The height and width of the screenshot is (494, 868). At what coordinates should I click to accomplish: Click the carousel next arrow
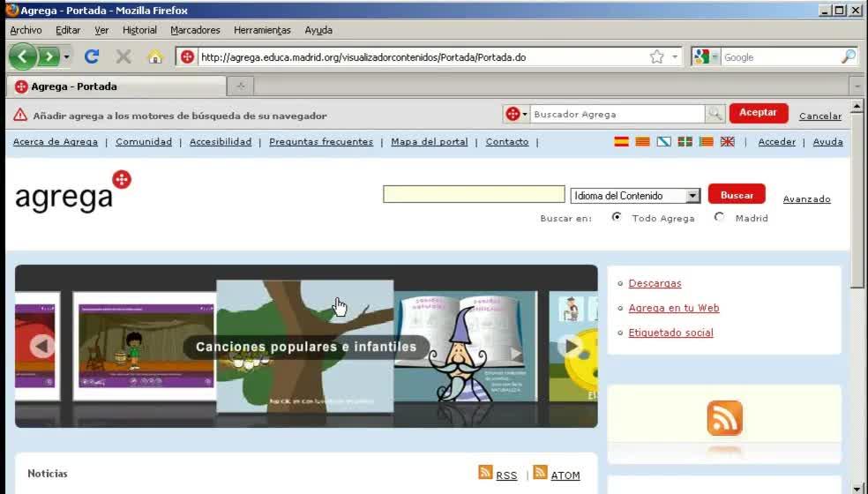[571, 346]
